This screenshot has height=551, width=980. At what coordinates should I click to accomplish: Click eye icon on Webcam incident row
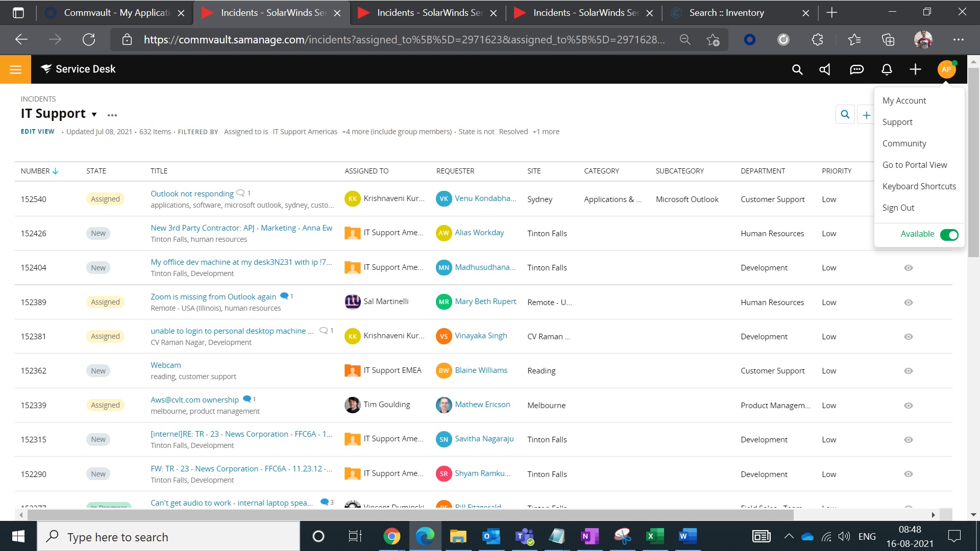click(908, 371)
